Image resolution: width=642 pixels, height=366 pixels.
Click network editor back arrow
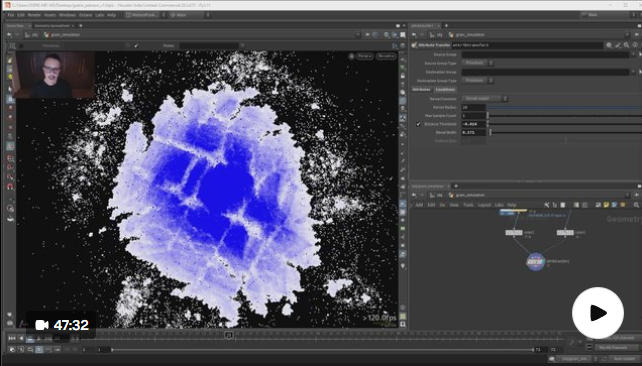pos(414,195)
